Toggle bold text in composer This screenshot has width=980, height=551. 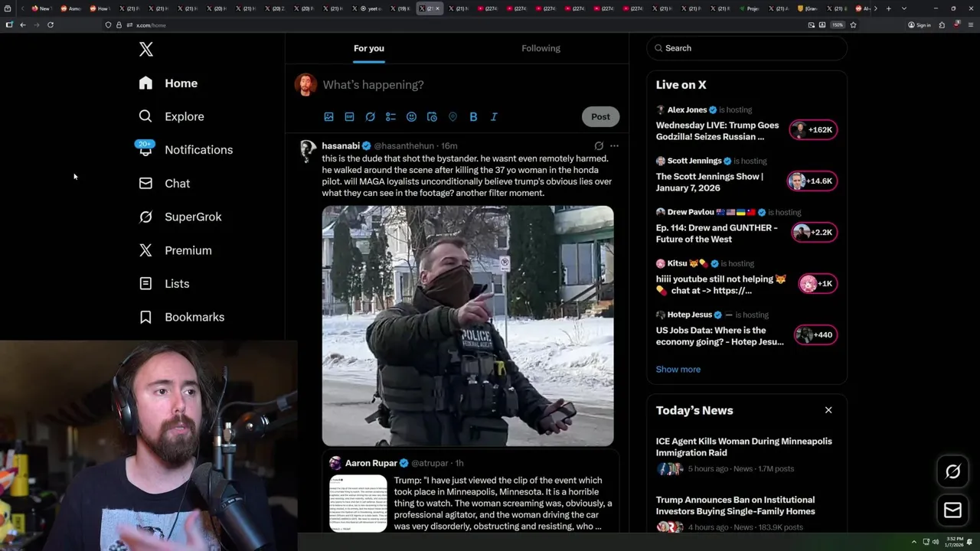473,117
